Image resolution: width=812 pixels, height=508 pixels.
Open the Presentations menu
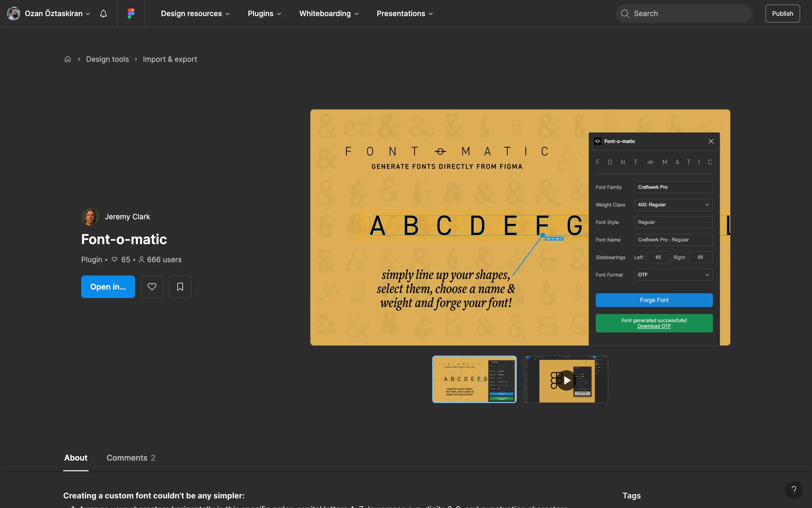405,14
